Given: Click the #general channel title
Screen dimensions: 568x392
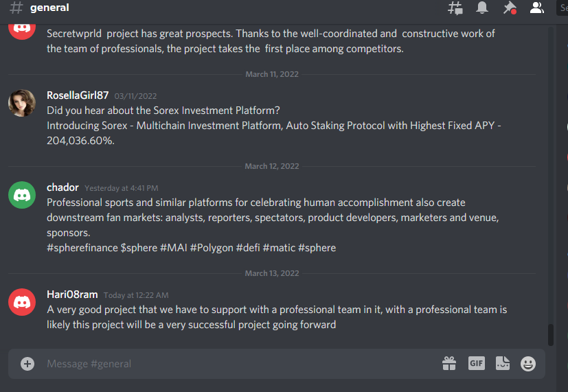Looking at the screenshot, I should (x=49, y=8).
